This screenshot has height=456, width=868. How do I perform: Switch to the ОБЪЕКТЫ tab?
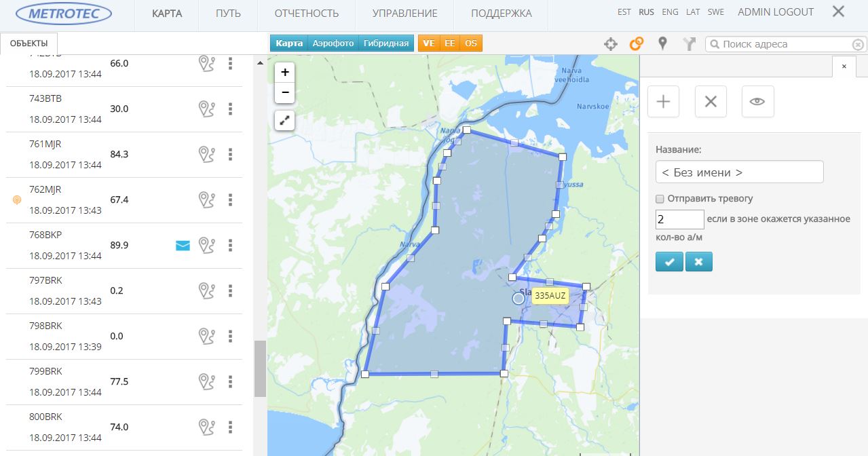29,43
